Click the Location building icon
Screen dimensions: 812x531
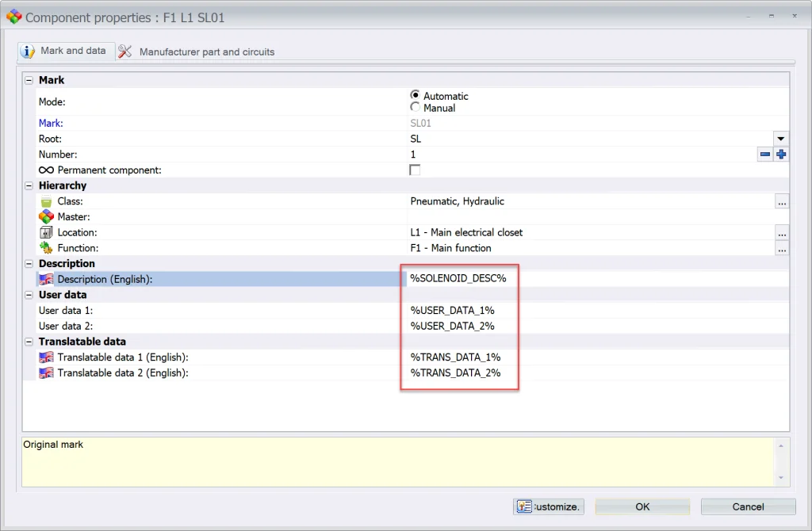point(46,232)
